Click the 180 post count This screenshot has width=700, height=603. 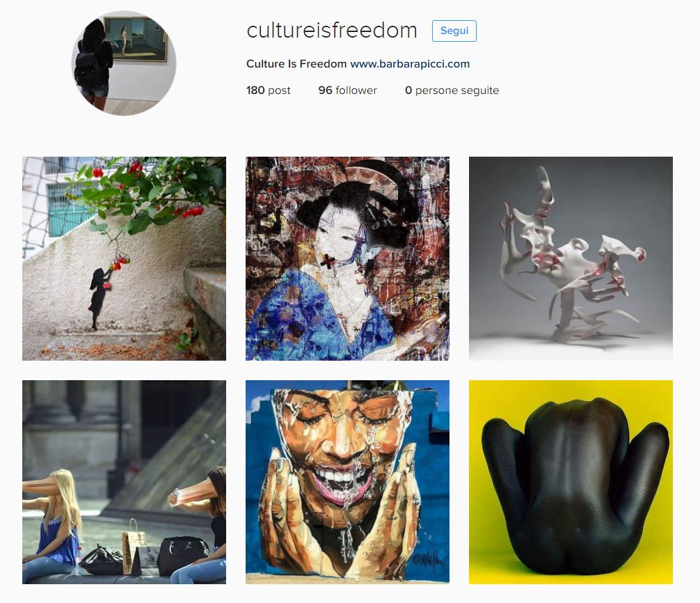268,91
